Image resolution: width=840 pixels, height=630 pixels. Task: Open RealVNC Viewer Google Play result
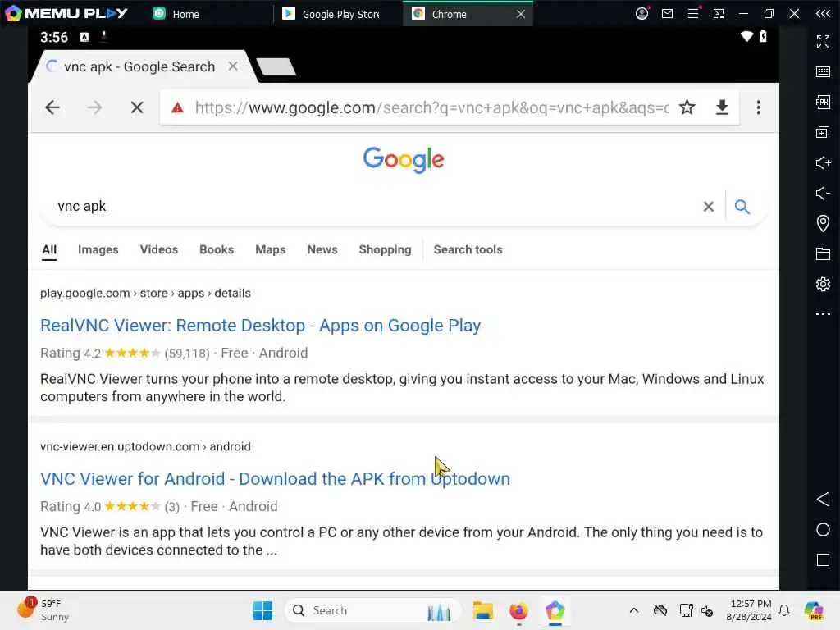pos(260,325)
